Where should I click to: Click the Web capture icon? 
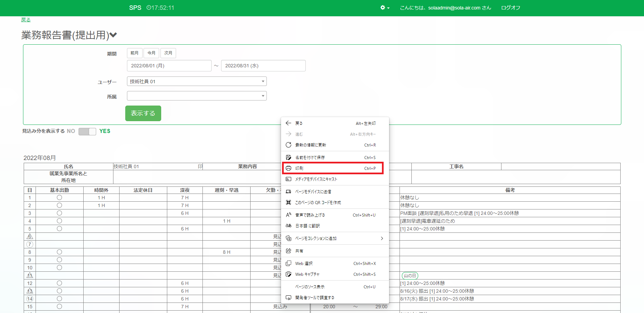[x=288, y=274]
